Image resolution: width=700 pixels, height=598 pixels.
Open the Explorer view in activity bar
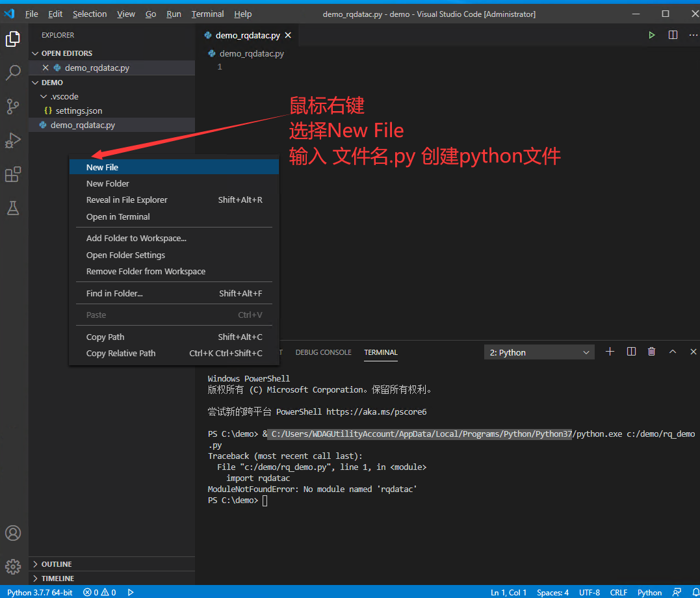coord(13,39)
